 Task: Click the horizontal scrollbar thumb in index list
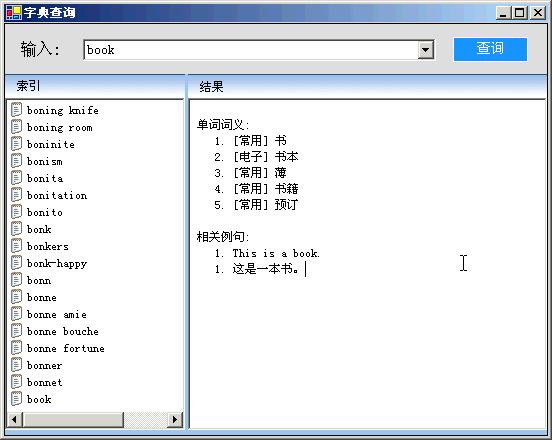tap(73, 419)
